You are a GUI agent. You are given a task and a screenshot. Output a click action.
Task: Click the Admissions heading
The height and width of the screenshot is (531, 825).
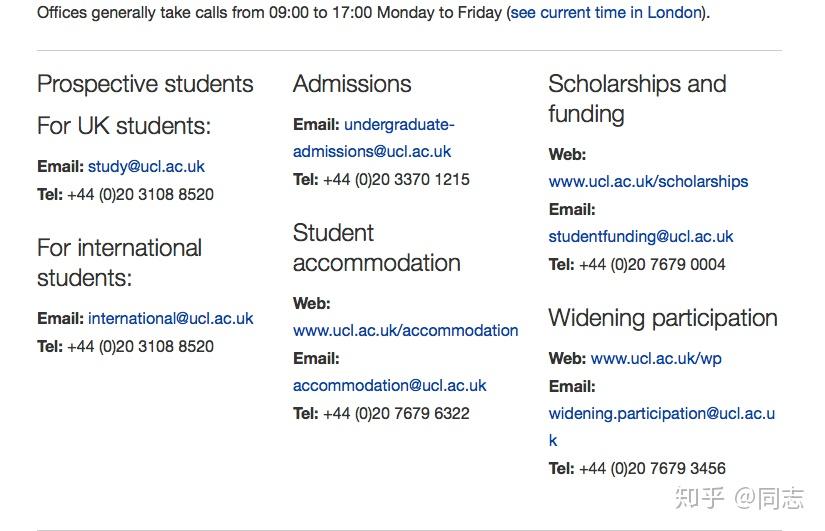point(352,84)
